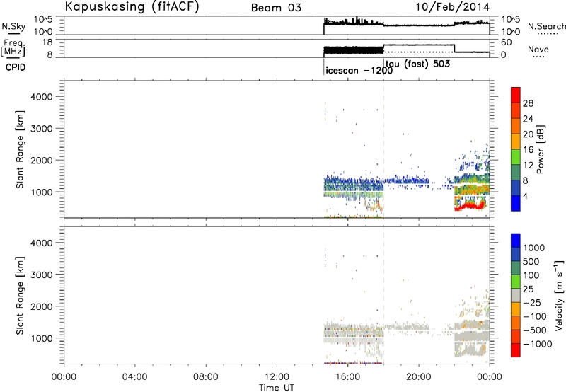The width and height of the screenshot is (566, 392).
Task: Click the 'tau (fast) 503' CPID annotation
Action: 417,64
